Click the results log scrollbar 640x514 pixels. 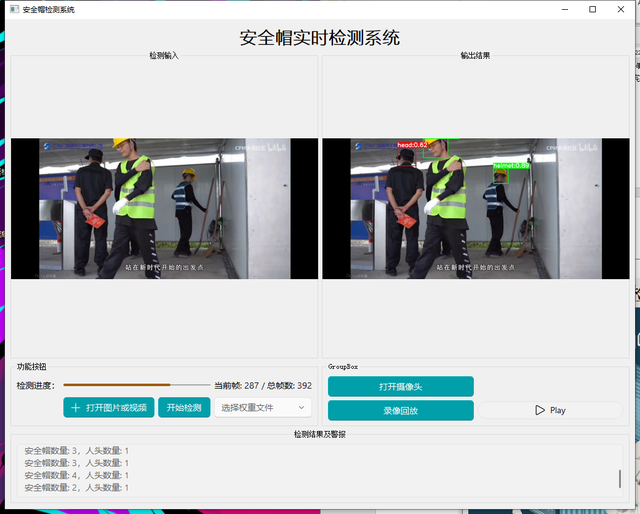click(620, 477)
